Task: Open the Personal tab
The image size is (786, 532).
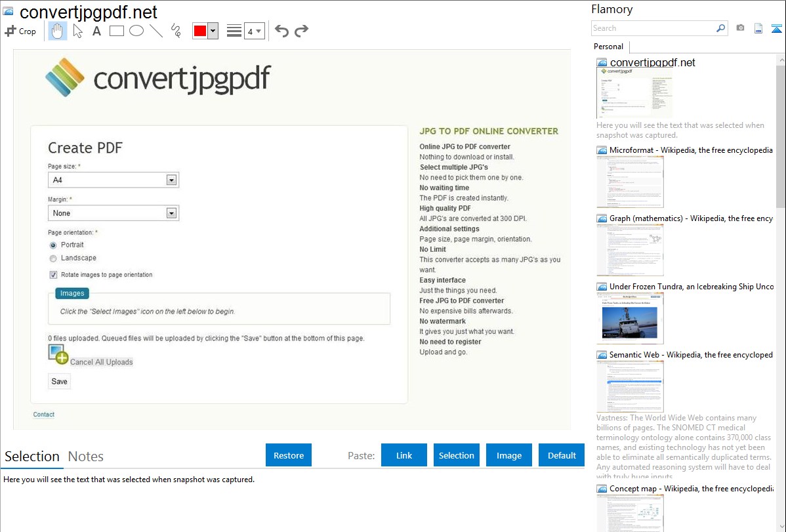Action: [x=609, y=47]
